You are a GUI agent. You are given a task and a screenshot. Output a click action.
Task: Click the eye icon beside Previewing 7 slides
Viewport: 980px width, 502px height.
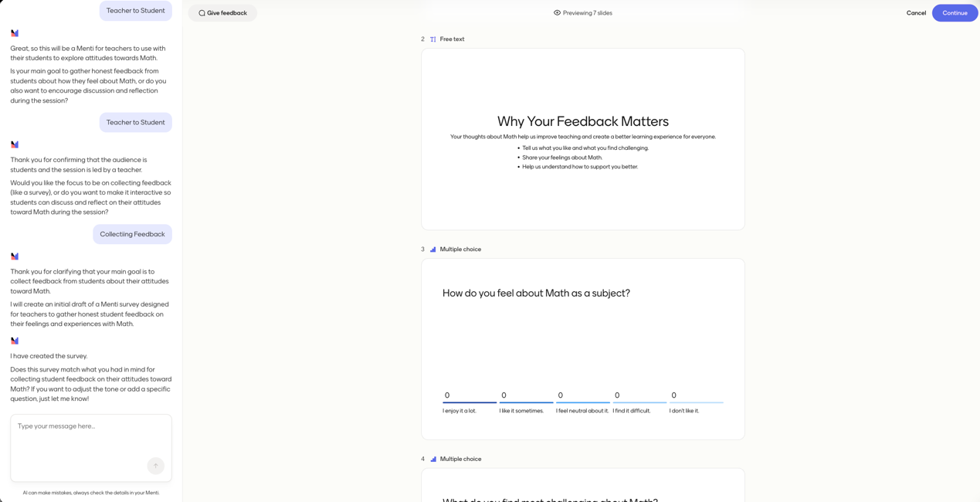(x=557, y=13)
